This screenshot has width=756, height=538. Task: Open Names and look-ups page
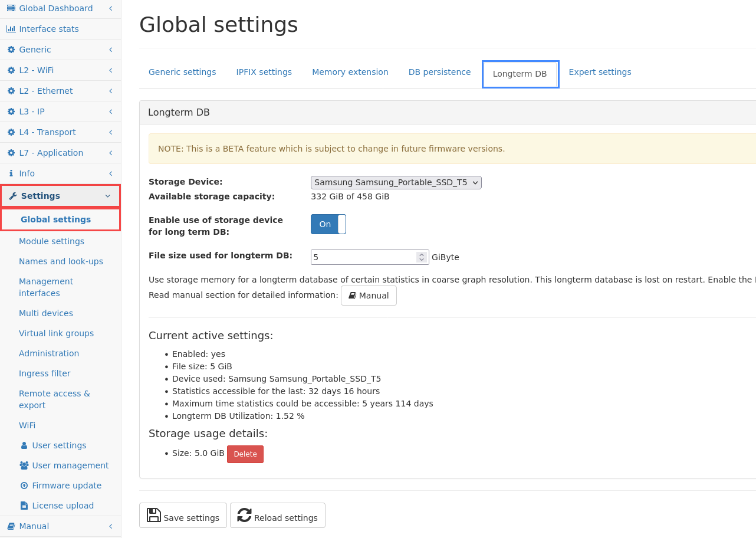click(x=61, y=261)
